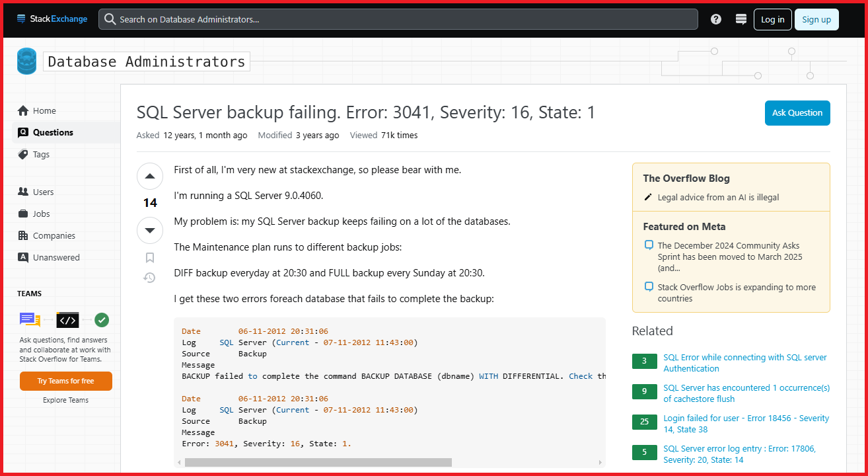
Task: Click the Sign up button
Action: click(x=816, y=19)
